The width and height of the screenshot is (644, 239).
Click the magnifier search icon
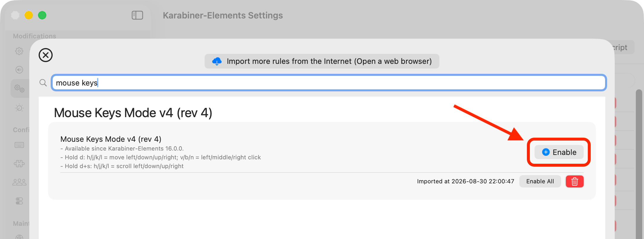click(x=43, y=83)
